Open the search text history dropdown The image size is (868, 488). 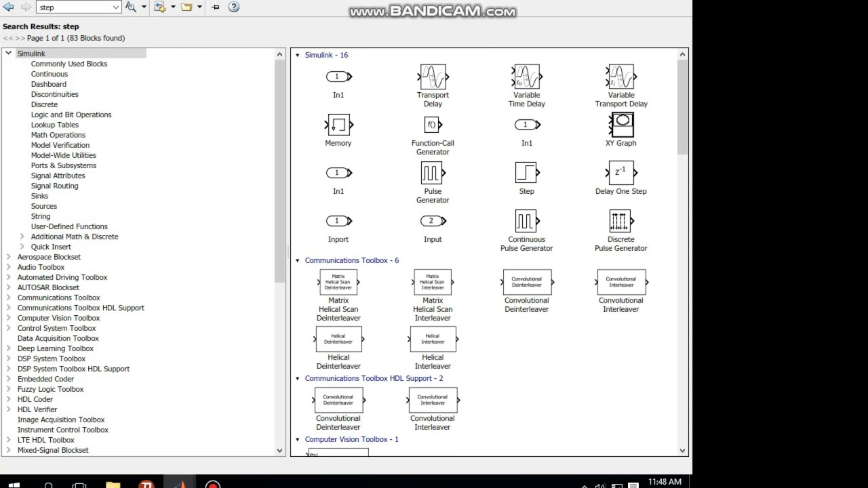tap(115, 7)
